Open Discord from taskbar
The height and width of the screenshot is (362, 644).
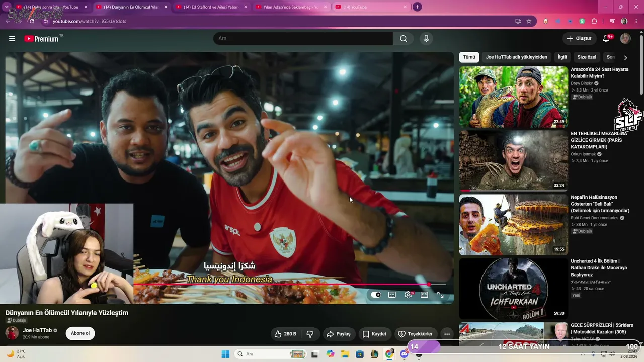(404, 354)
